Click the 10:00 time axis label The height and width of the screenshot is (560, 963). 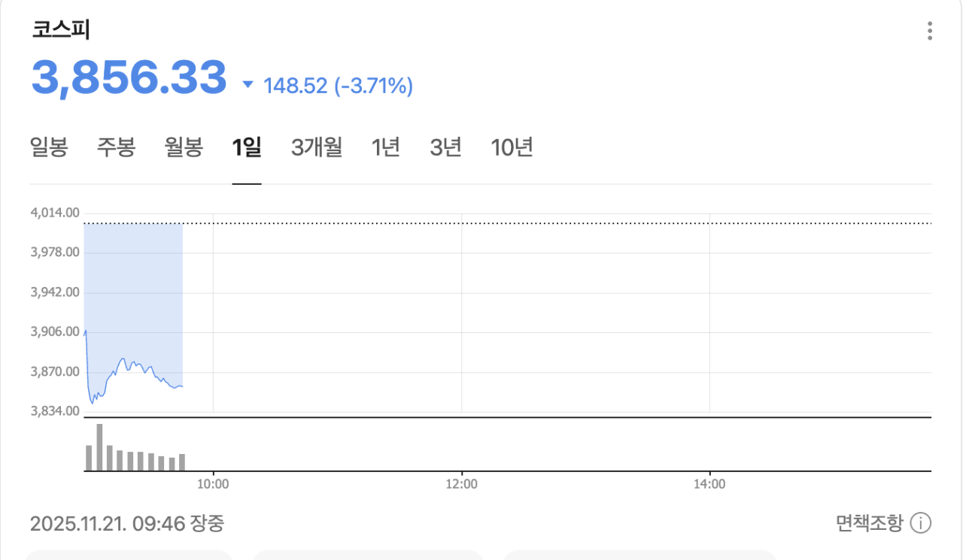click(x=213, y=485)
